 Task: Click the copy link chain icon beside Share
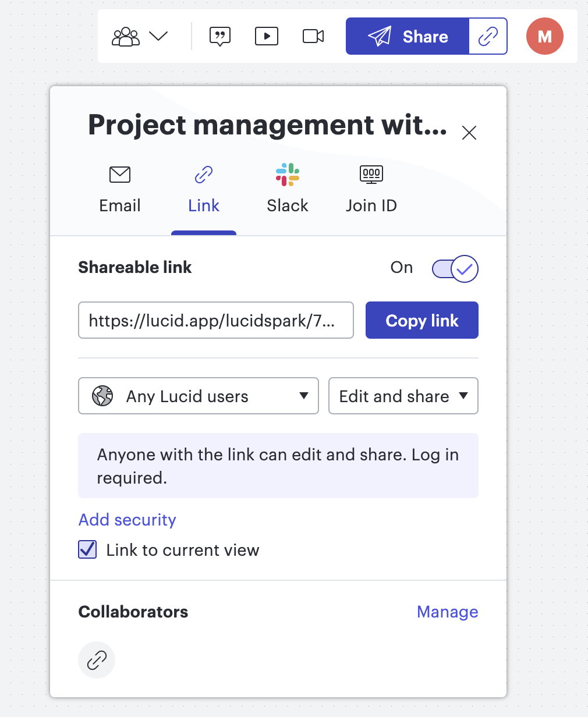[x=488, y=37]
